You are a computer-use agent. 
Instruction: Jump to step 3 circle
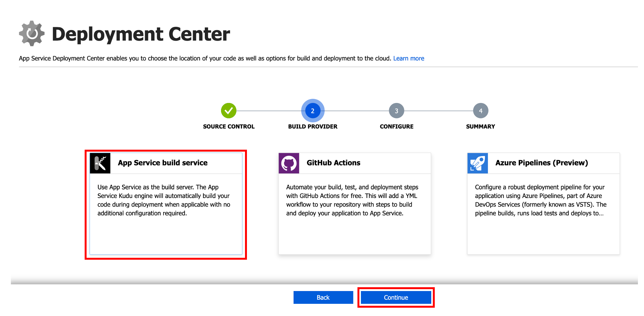click(x=396, y=111)
